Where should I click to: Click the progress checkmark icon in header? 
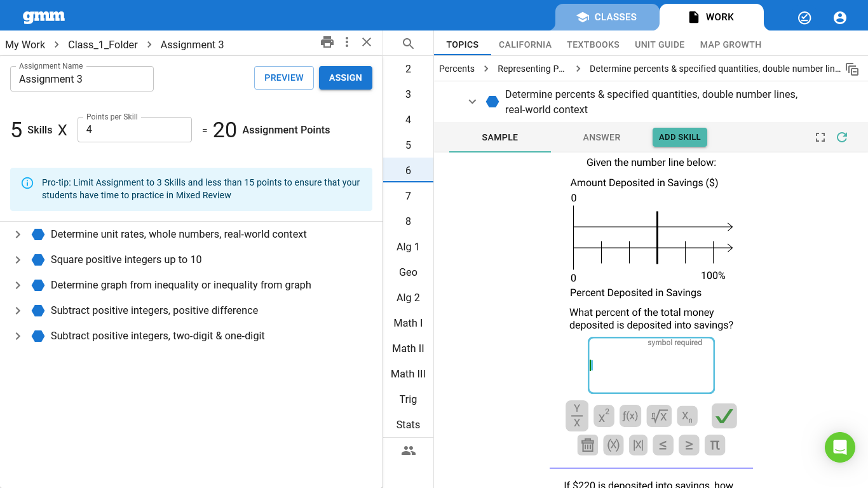tap(804, 18)
